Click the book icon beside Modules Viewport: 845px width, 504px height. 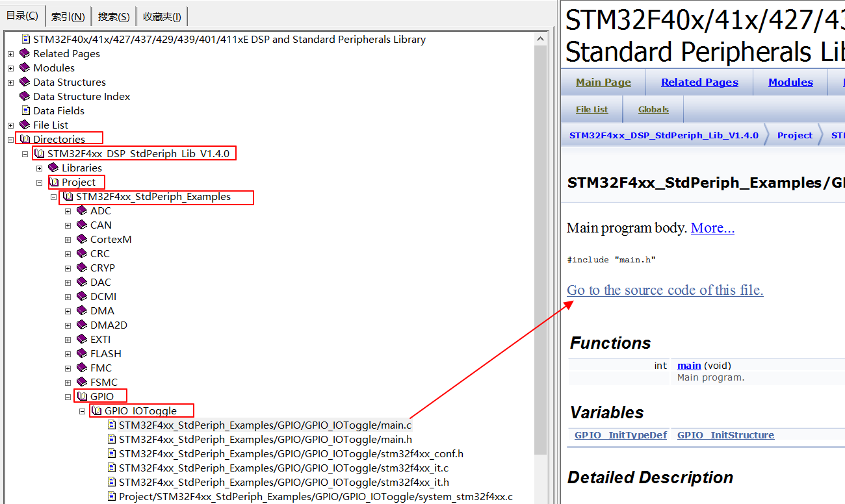click(25, 68)
